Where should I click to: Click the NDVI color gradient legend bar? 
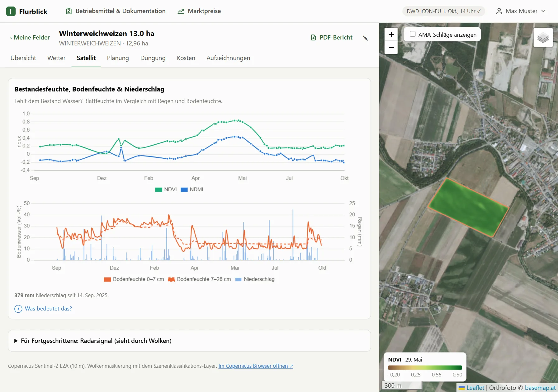[425, 368]
